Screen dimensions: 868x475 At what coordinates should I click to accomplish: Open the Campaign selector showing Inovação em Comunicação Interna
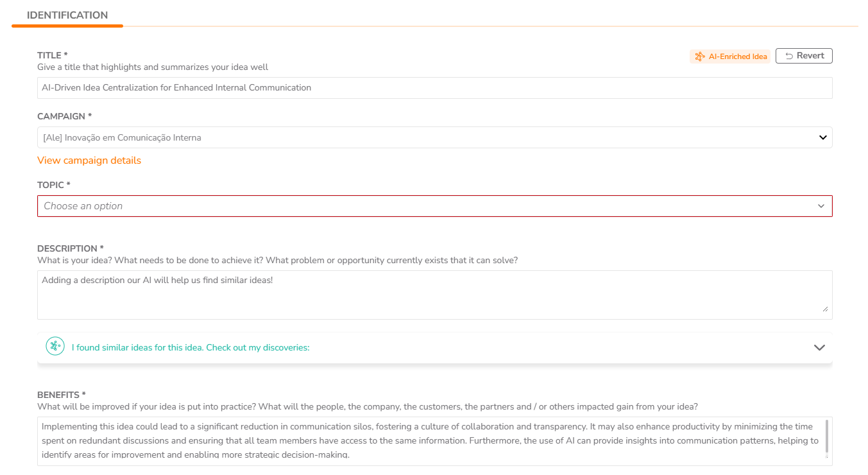(435, 137)
